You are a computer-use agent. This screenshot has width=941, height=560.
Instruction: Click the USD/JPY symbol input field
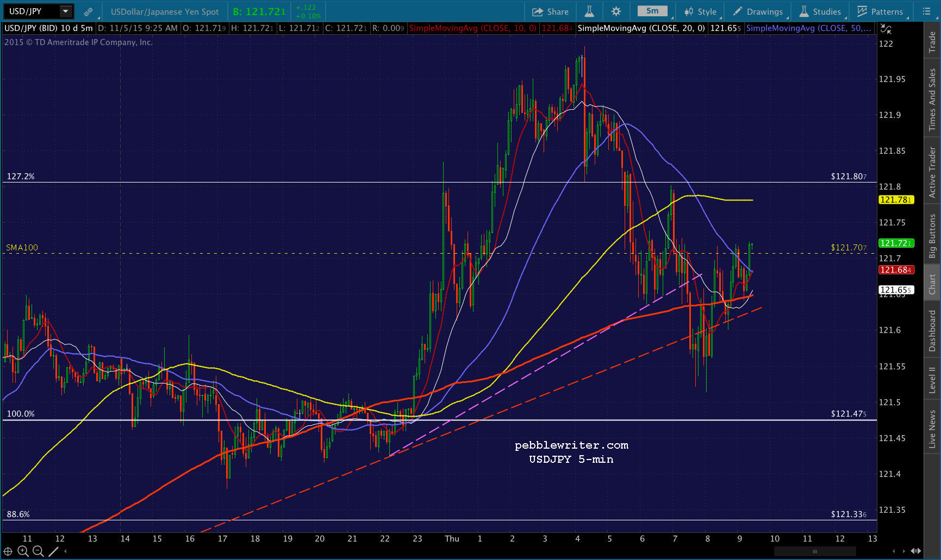[x=33, y=11]
